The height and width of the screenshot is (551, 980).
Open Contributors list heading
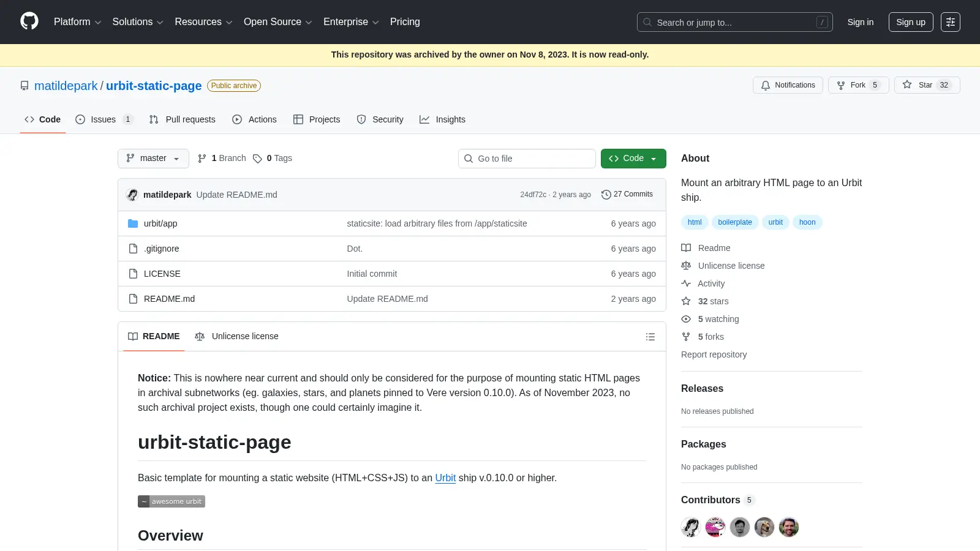click(x=718, y=500)
